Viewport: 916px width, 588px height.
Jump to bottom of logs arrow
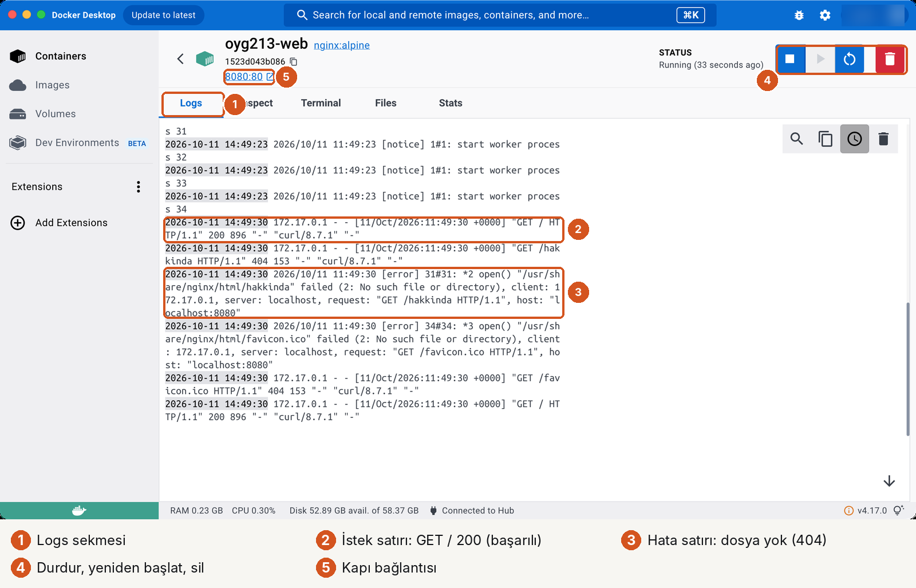click(889, 481)
